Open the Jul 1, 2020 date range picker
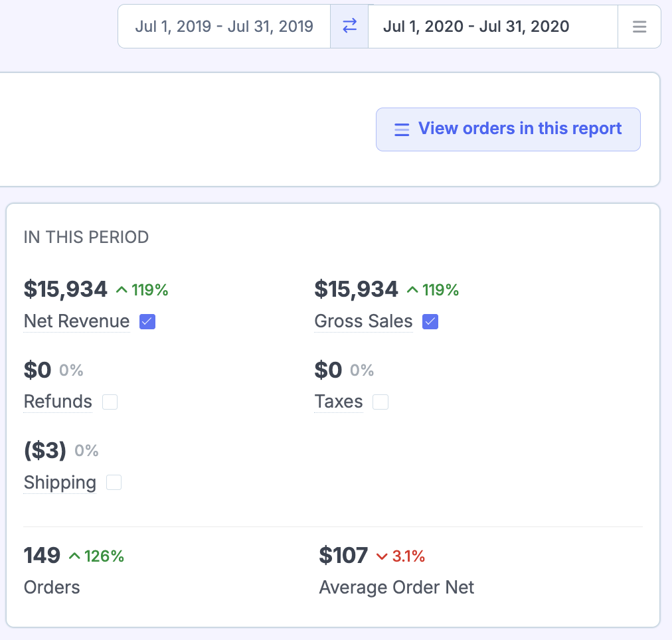The height and width of the screenshot is (640, 672). point(476,27)
